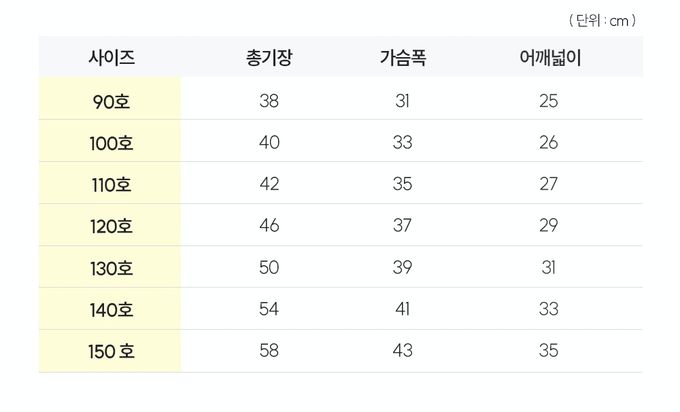Click the 총기장 value 50 for 130호
The width and height of the screenshot is (680, 412).
coord(269,269)
